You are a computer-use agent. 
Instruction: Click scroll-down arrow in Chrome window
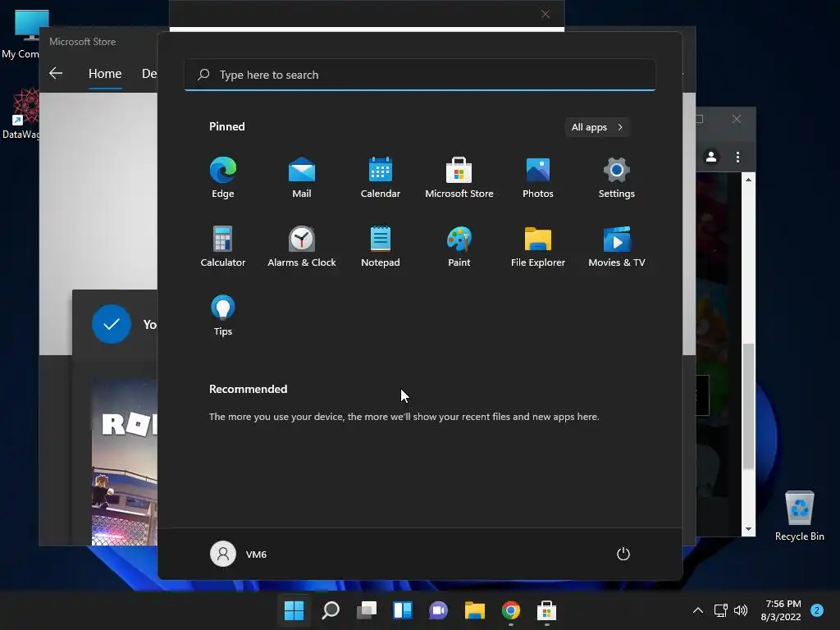click(x=748, y=529)
